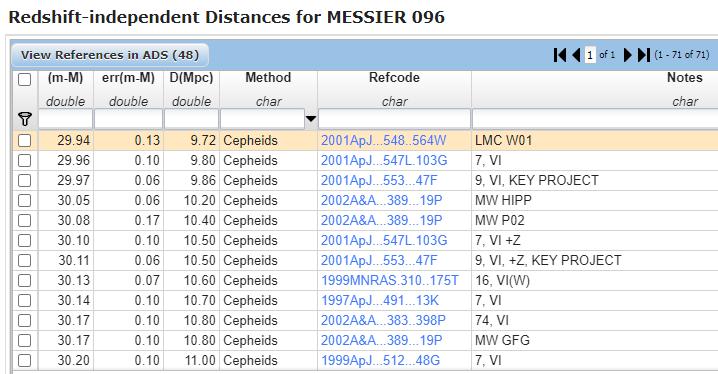The image size is (718, 374).
Task: Check the row with 29.96 distance 9.80
Action: pos(24,161)
